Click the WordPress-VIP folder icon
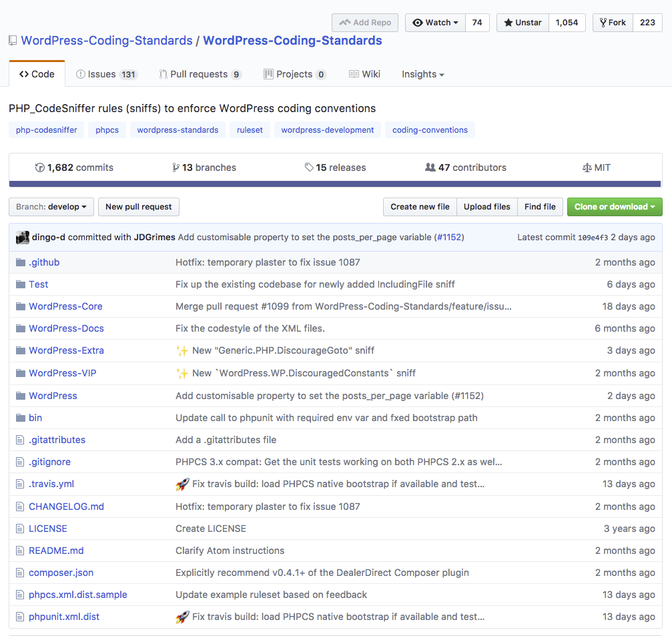The width and height of the screenshot is (672, 636). (x=21, y=373)
